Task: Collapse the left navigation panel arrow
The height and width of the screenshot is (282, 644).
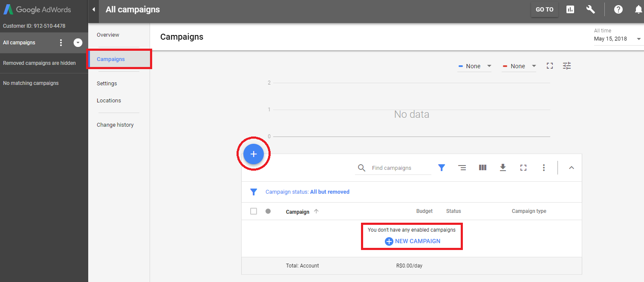Action: coord(94,9)
